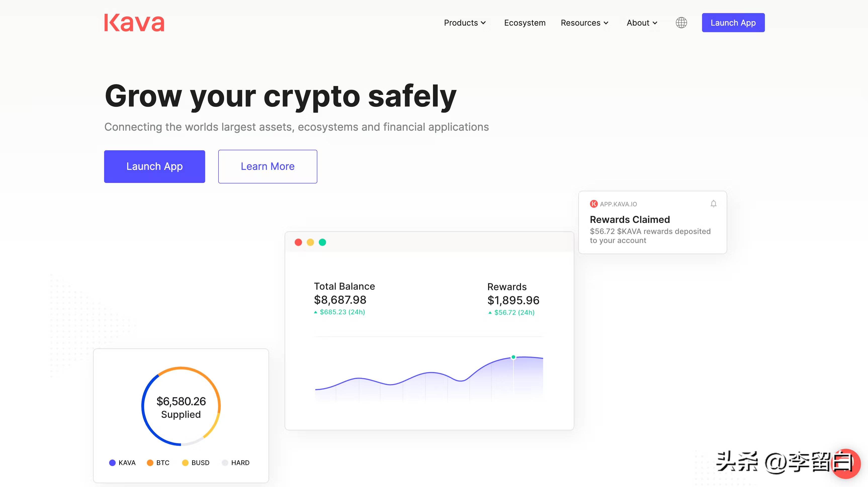Click the Rewards Claimed notification card
868x487 pixels.
[x=652, y=223]
